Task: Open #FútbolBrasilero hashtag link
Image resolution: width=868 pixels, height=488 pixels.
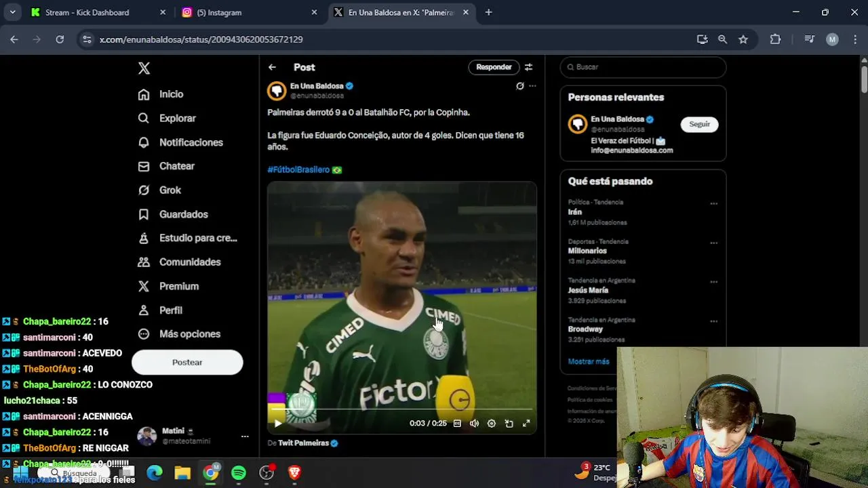Action: 298,169
